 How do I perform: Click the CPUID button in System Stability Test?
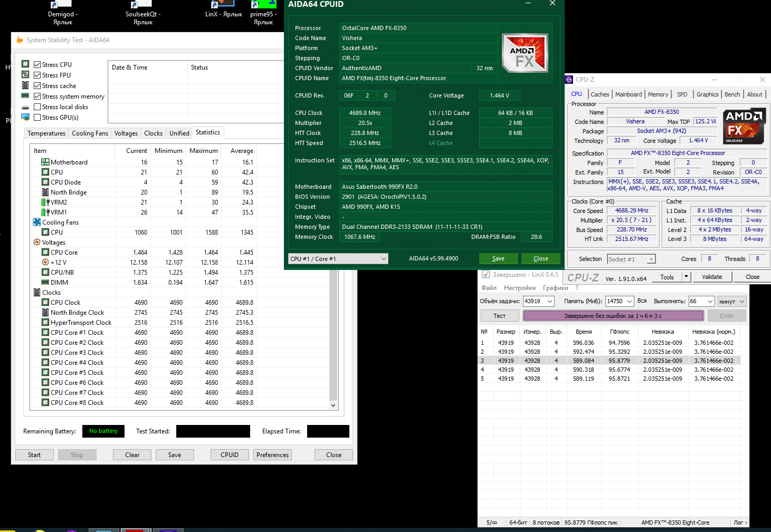click(x=230, y=455)
